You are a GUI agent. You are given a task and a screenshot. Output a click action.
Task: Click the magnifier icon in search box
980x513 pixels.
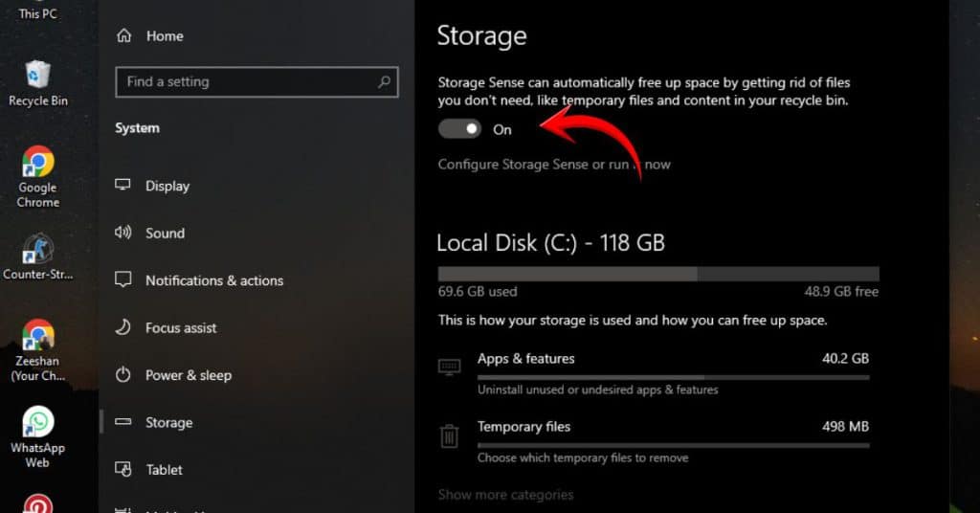(x=384, y=82)
